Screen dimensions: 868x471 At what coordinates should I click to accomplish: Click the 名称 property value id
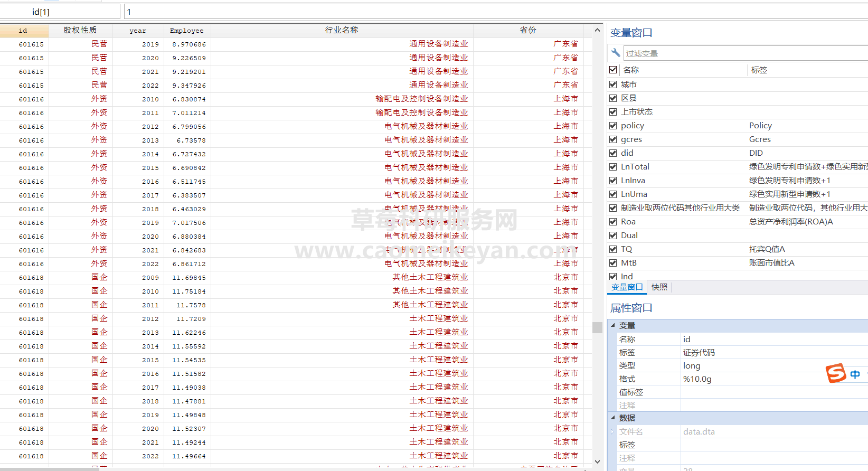click(x=686, y=339)
